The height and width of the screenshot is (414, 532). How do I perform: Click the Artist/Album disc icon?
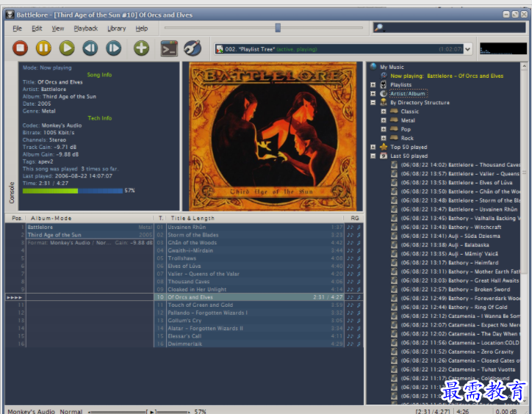click(x=384, y=93)
